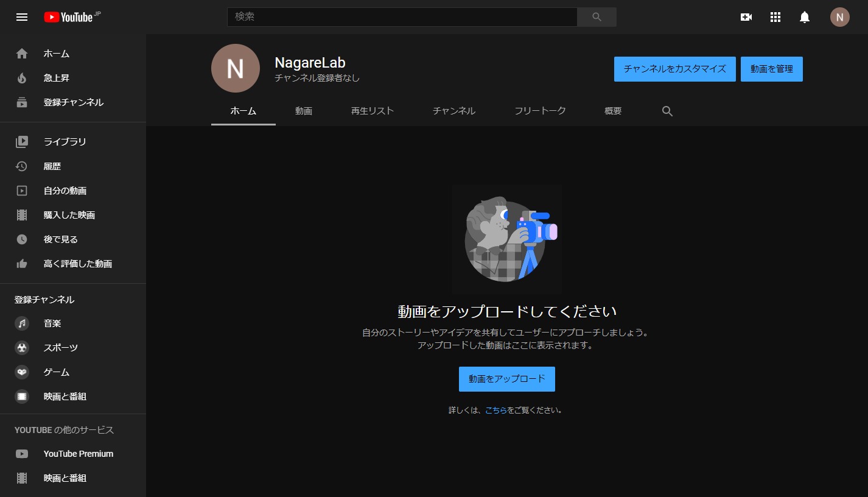Viewport: 868px width, 497px height.
Task: Switch to the 概要 tab
Action: tap(613, 111)
